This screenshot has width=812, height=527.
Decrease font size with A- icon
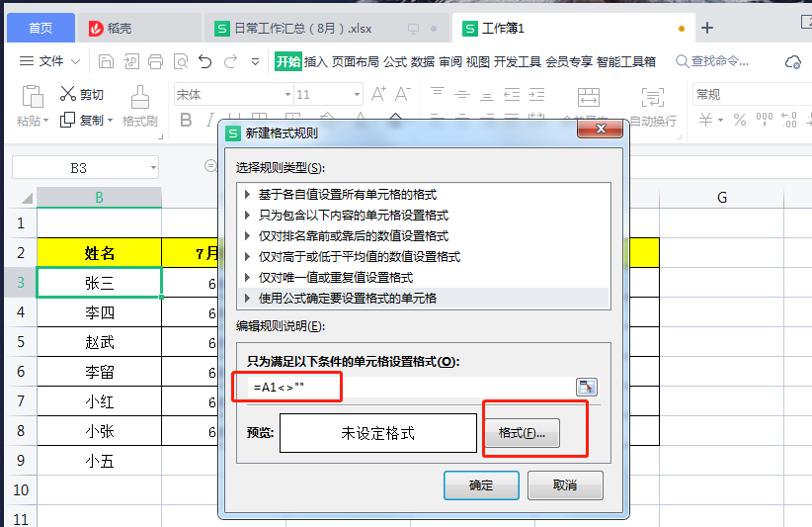point(402,94)
